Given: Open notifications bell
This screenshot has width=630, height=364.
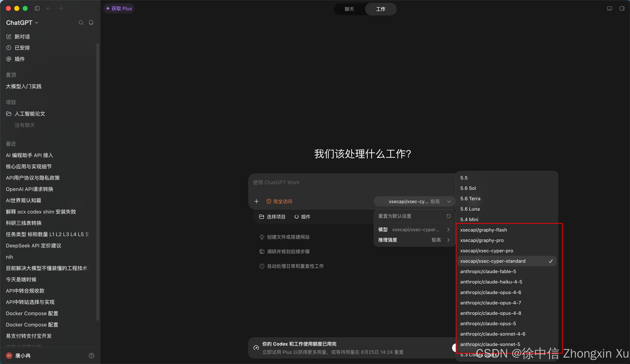Looking at the screenshot, I should pos(91,23).
